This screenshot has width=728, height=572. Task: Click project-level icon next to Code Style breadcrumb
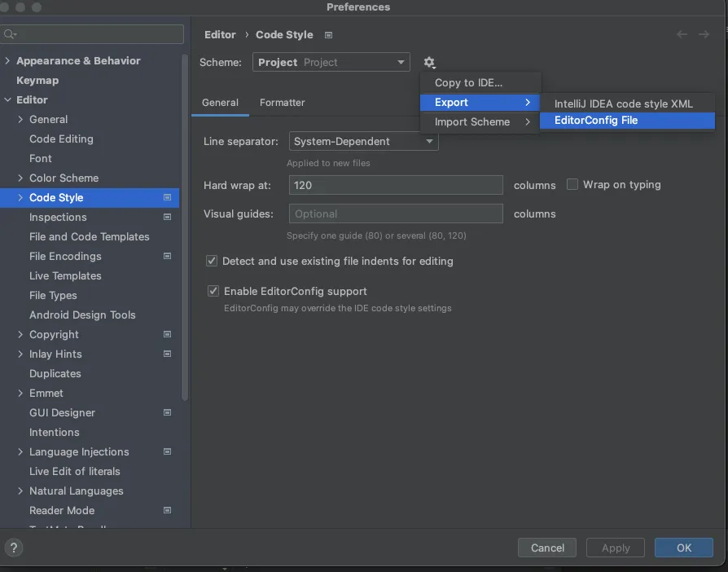[x=328, y=35]
